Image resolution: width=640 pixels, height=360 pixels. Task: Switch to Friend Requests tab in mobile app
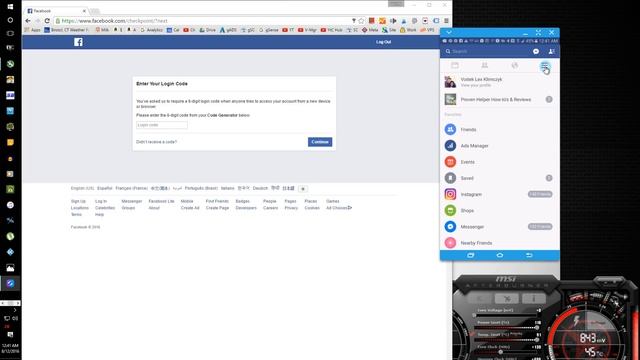pos(484,65)
